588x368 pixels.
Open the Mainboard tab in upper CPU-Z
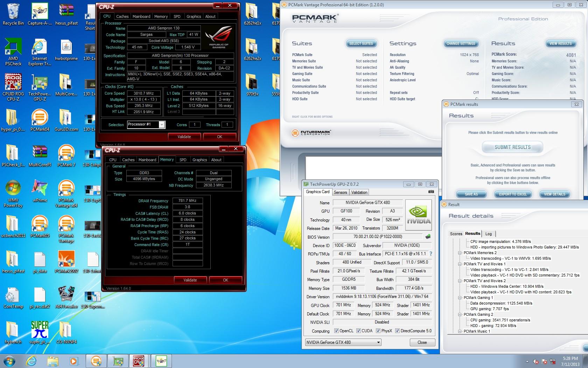point(141,16)
